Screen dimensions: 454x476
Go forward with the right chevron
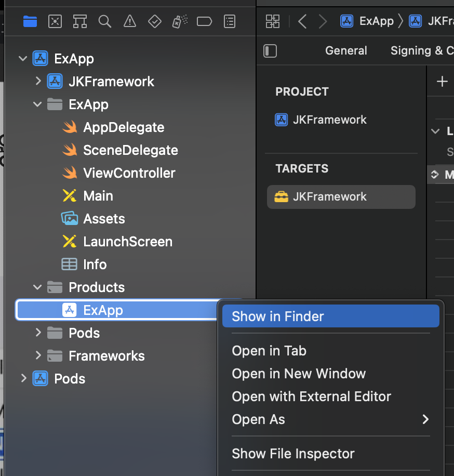[x=323, y=21]
